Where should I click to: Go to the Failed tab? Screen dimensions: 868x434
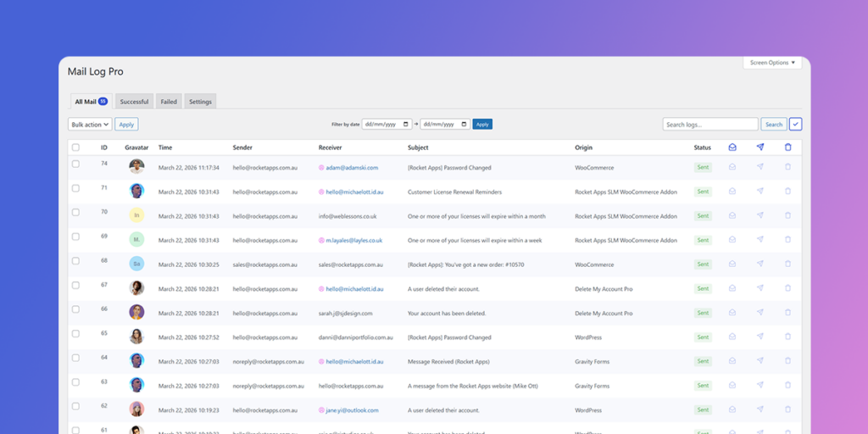169,102
